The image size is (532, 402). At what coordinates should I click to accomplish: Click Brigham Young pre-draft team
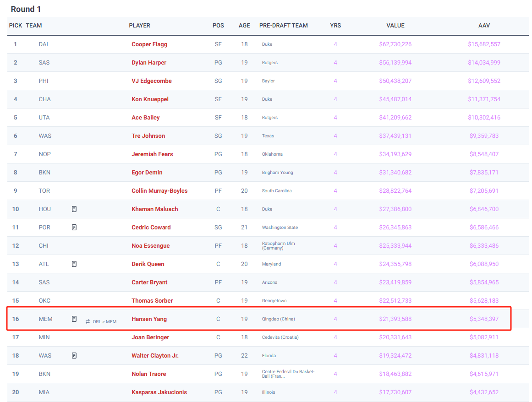point(278,173)
